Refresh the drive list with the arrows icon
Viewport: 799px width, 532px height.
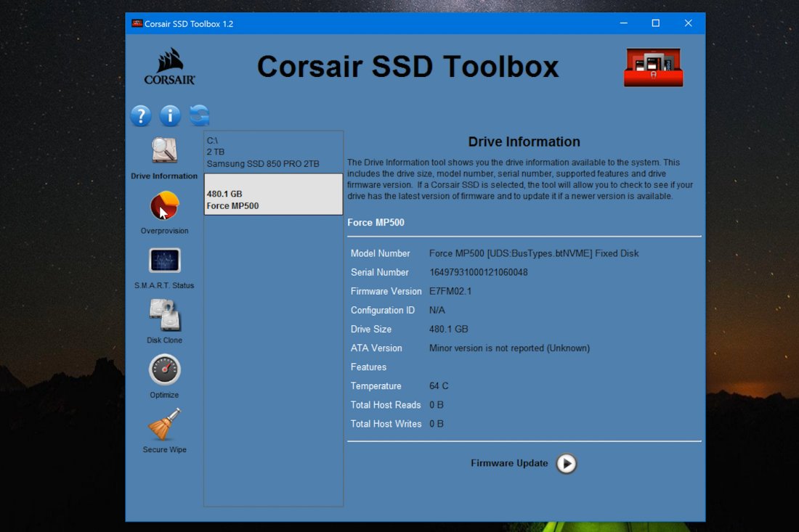(199, 115)
